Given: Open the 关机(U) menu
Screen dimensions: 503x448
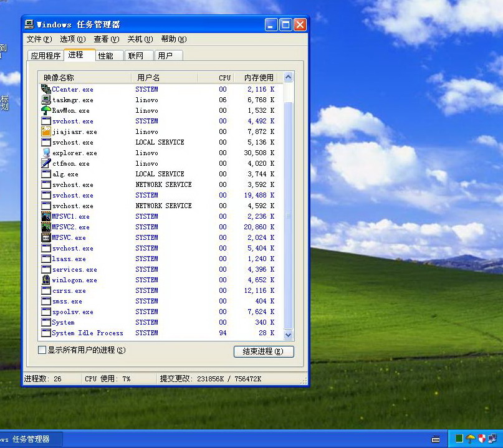Looking at the screenshot, I should pyautogui.click(x=140, y=39).
